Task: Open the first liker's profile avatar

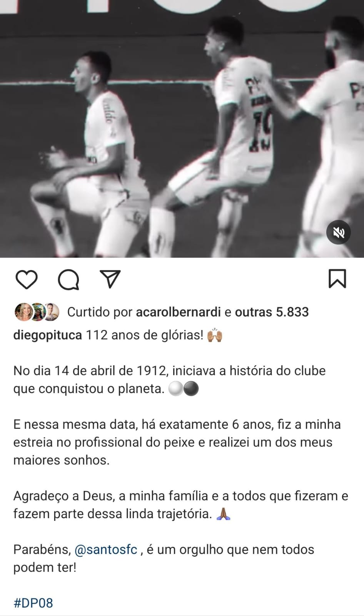Action: [x=23, y=312]
